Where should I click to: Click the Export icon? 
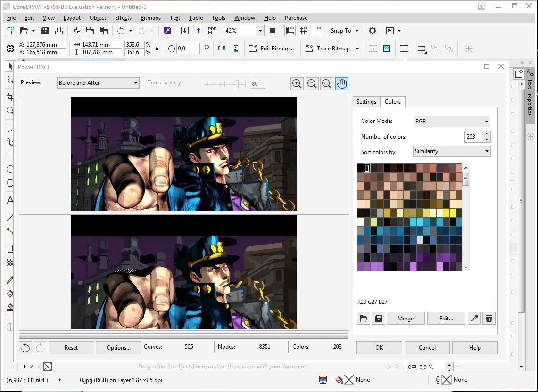click(199, 31)
